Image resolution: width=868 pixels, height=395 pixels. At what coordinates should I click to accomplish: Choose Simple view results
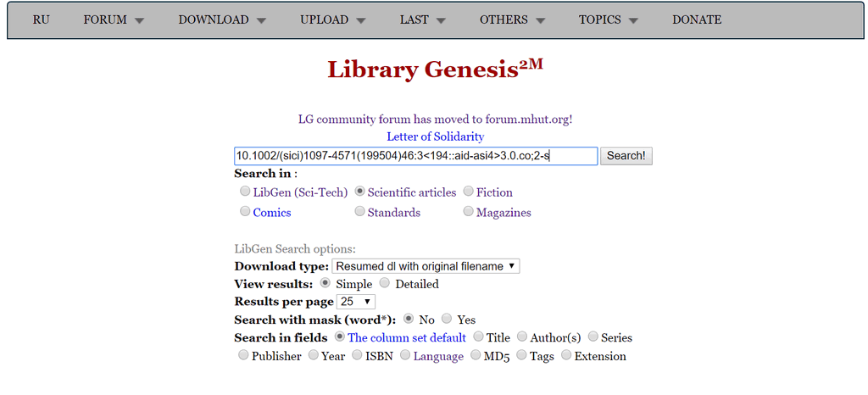click(x=325, y=283)
